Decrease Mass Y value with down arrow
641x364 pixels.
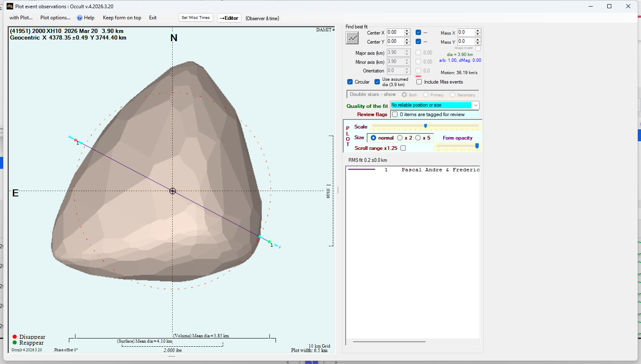click(478, 43)
